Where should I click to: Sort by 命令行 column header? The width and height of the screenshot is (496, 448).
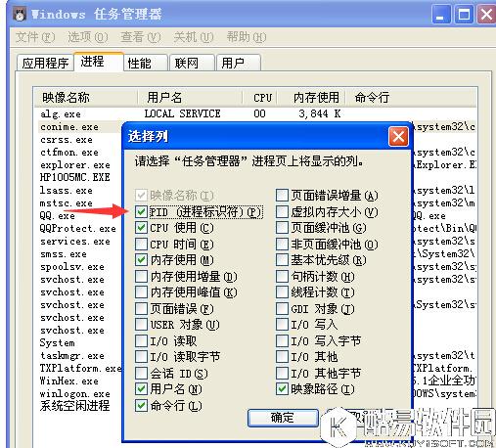point(411,98)
